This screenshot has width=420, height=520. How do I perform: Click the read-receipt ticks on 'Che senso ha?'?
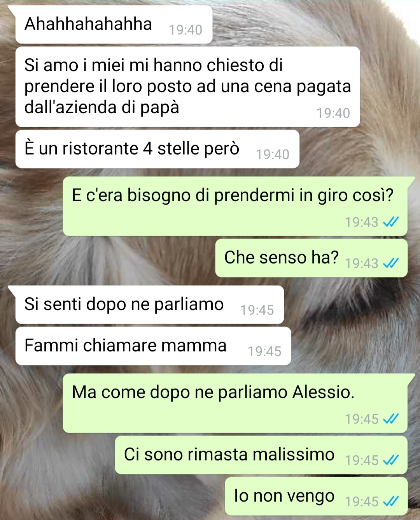pyautogui.click(x=391, y=264)
